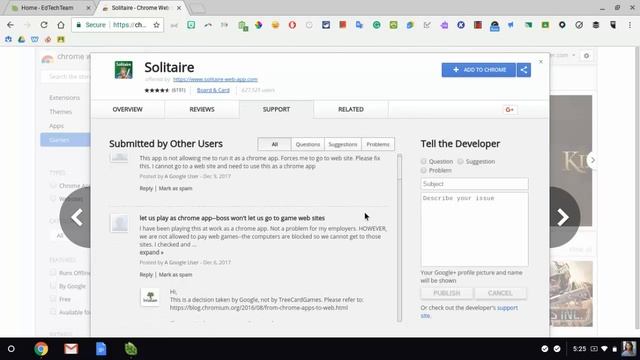Viewport: 640px width, 360px height.
Task: Switch to the Reviews tab
Action: tap(202, 109)
